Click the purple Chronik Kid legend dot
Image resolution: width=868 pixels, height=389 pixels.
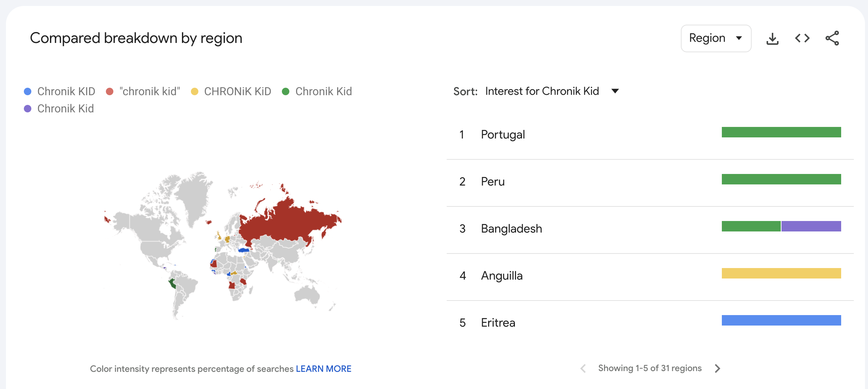28,109
